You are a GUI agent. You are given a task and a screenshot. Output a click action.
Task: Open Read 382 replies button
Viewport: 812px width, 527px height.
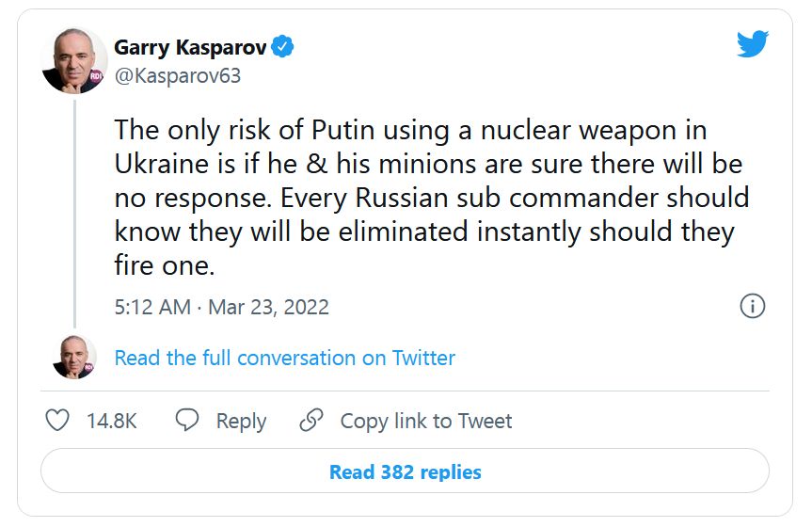405,471
